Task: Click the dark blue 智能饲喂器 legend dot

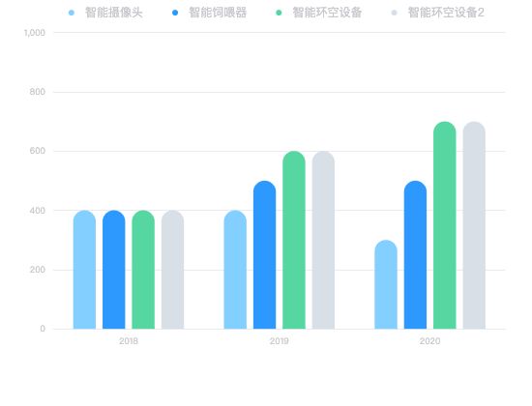Action: point(175,13)
